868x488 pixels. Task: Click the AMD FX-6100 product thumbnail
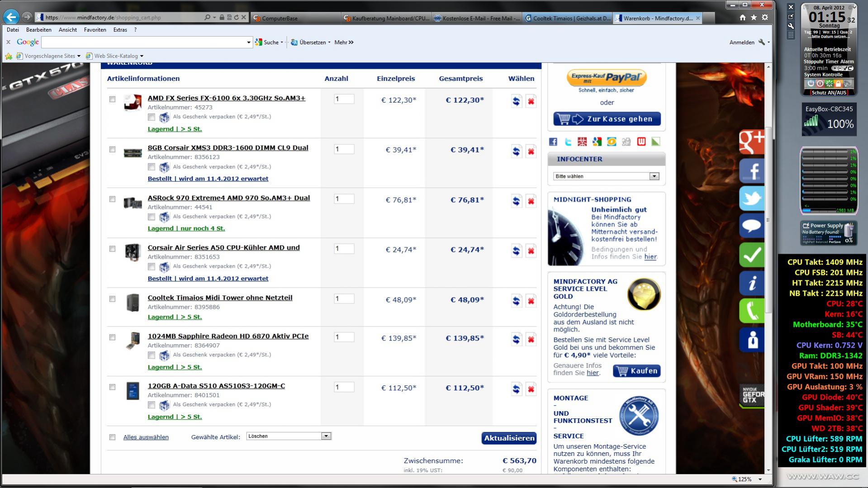tap(133, 102)
